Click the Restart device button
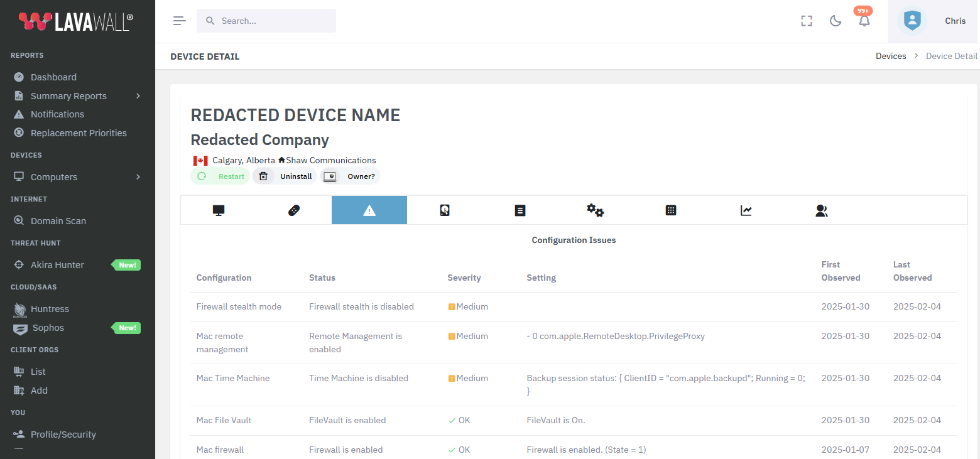 (220, 176)
